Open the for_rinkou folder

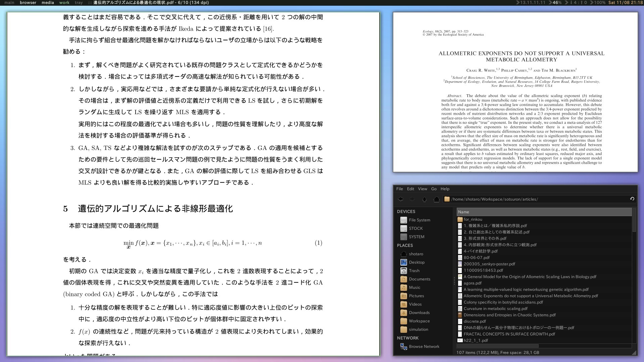[x=473, y=219]
